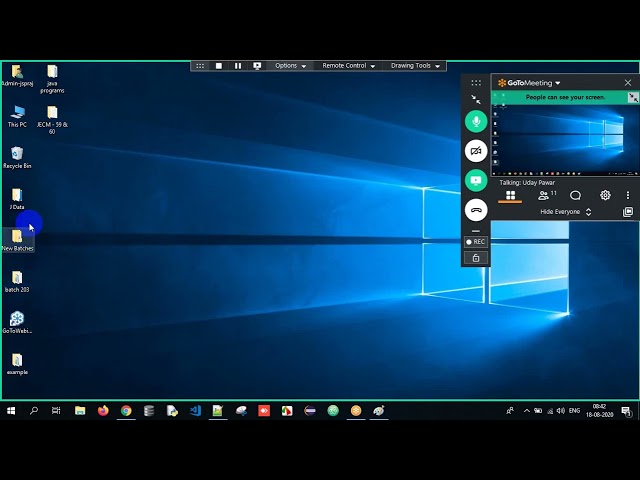This screenshot has width=640, height=480.
Task: Click the grab handle on the sharing toolbar
Action: coord(200,66)
